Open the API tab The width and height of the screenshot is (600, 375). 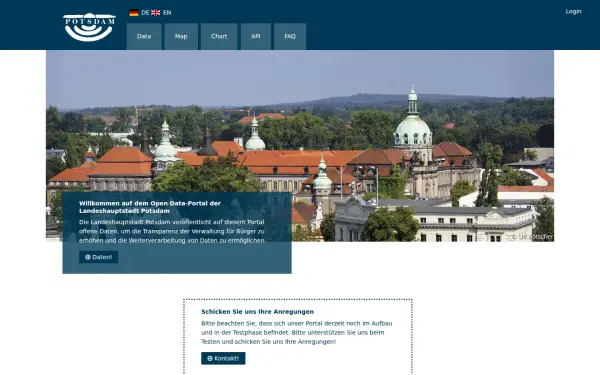tap(256, 36)
